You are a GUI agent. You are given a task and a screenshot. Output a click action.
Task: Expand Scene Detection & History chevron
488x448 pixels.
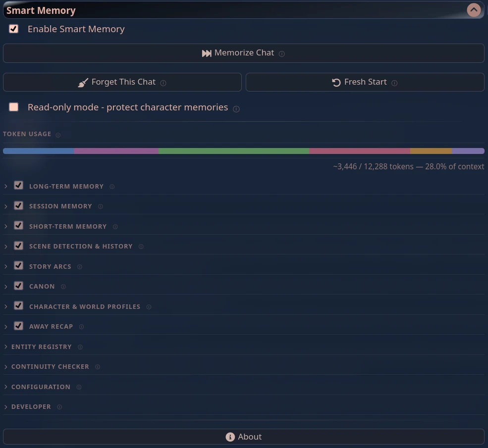click(5, 247)
